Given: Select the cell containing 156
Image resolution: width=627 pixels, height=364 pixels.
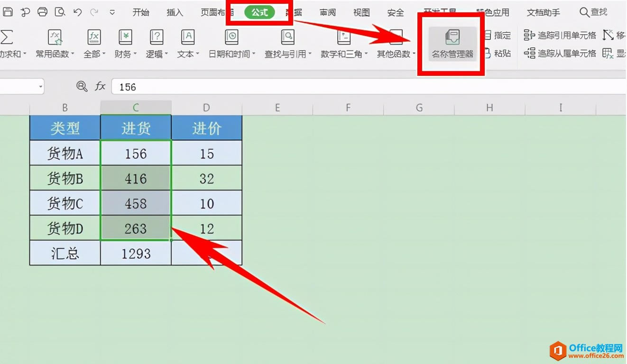Looking at the screenshot, I should 136,153.
